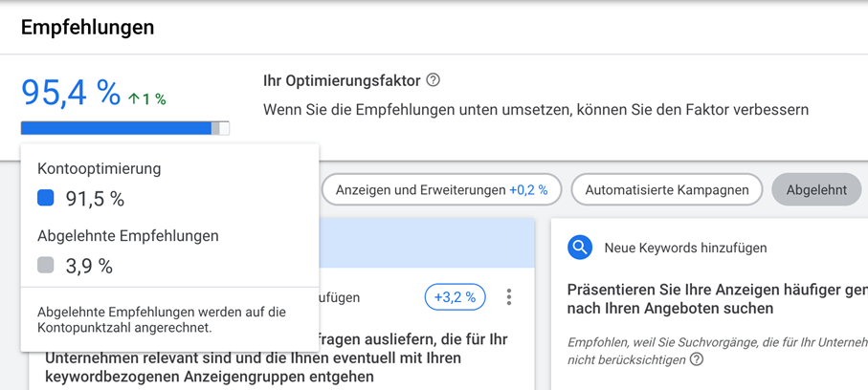Click the help icon beside Ihr Optimierungsfaktor
868x390 pixels.
click(x=434, y=80)
